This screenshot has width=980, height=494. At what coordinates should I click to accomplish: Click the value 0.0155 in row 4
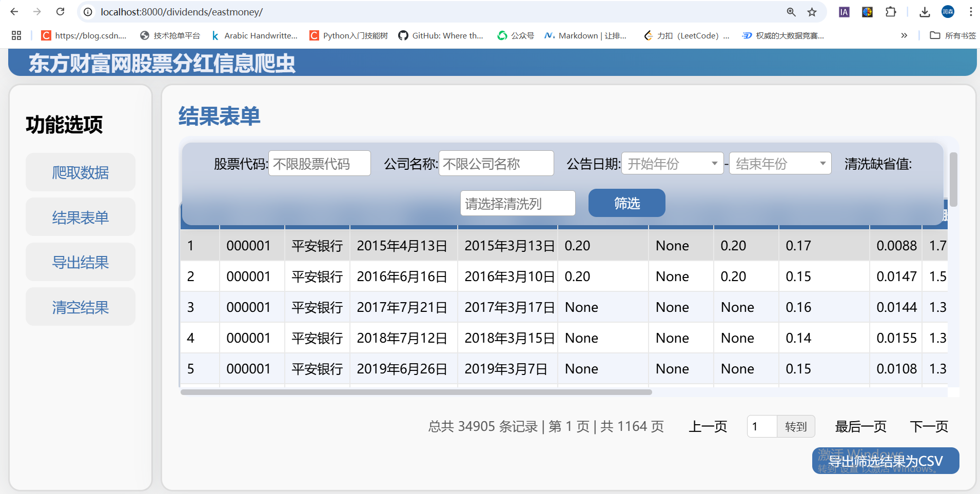tap(896, 338)
